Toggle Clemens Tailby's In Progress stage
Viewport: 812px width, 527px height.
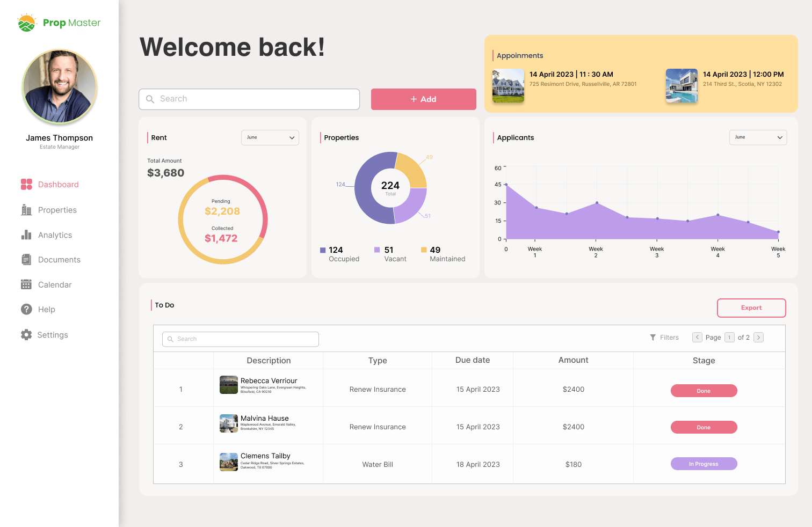[704, 464]
